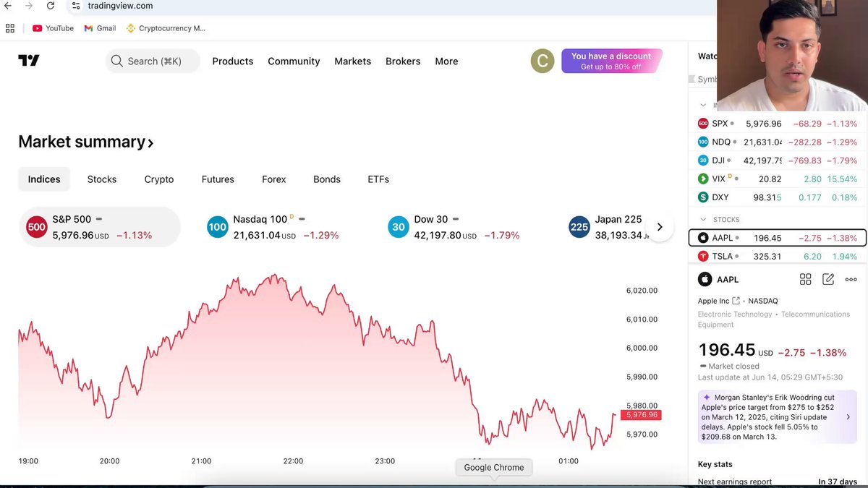Click the Electronic Technology sector link

tap(735, 314)
